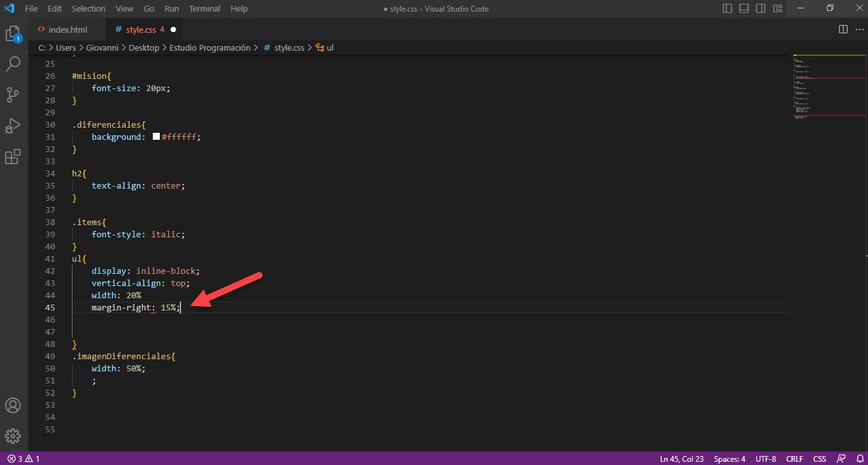
Task: Expand style.css breadcrumb segment
Action: [290, 47]
